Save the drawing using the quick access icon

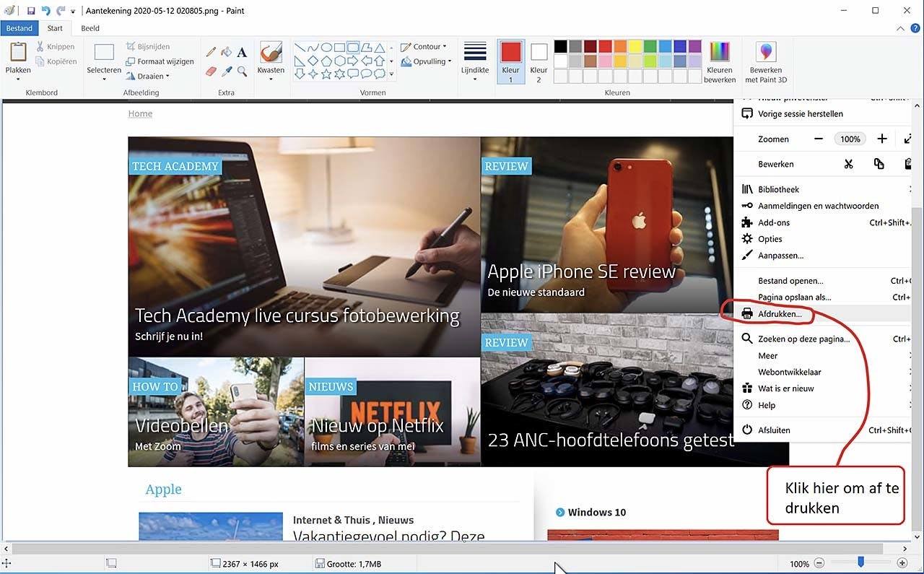coord(31,11)
